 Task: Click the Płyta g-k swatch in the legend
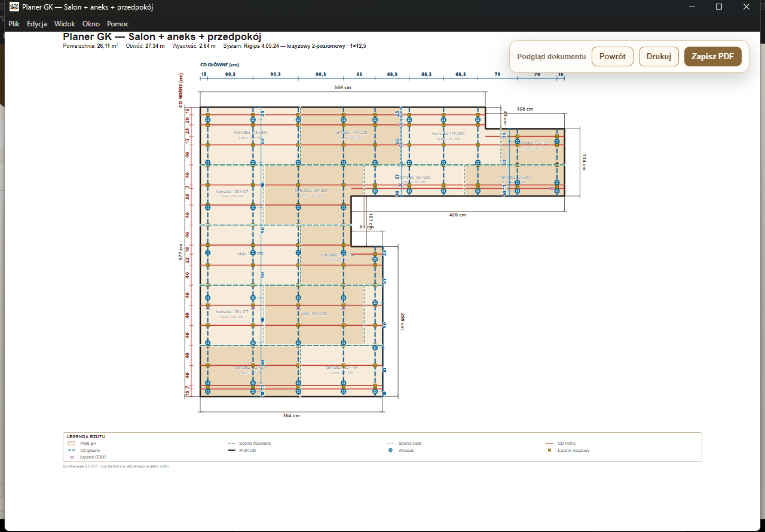(71, 444)
